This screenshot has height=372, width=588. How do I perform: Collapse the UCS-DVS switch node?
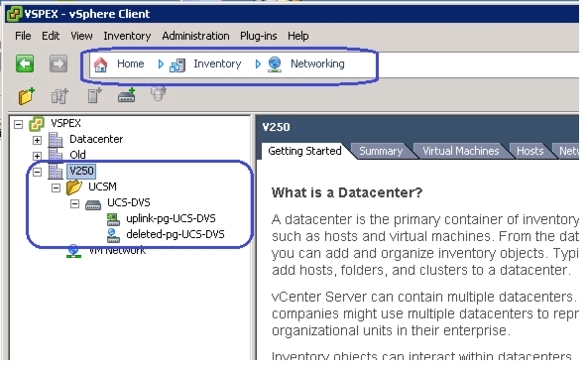pos(74,204)
